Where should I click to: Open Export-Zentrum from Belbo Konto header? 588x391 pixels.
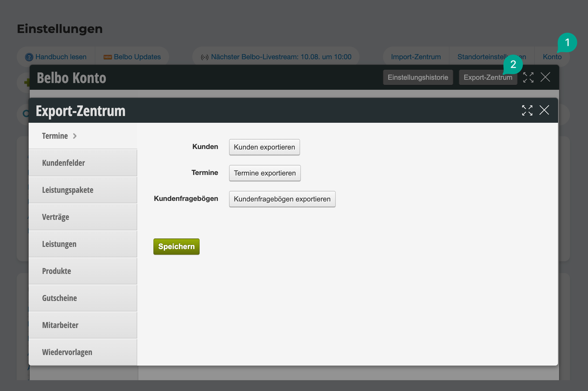pyautogui.click(x=488, y=77)
